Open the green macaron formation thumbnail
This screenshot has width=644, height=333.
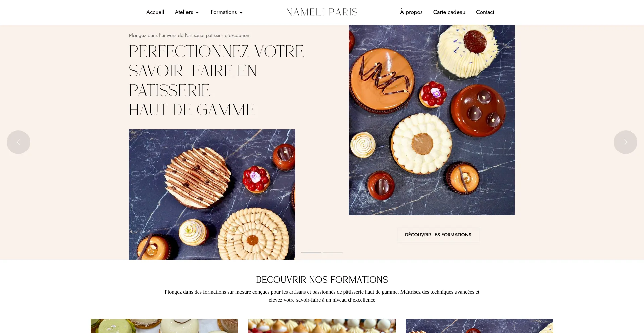click(x=164, y=326)
